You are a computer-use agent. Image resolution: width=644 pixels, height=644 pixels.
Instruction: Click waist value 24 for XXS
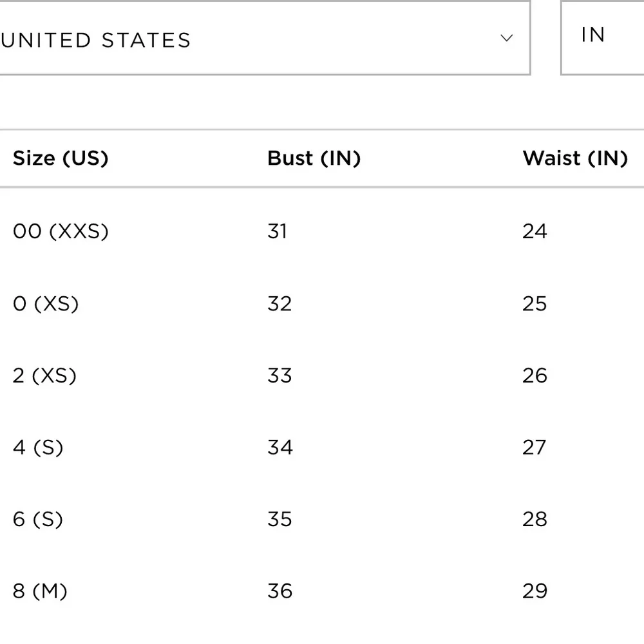(x=535, y=231)
